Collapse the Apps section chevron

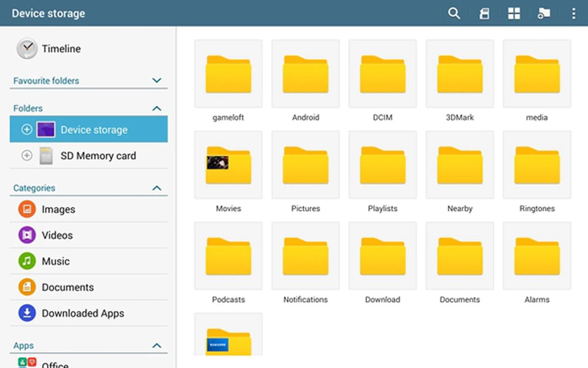pos(156,346)
